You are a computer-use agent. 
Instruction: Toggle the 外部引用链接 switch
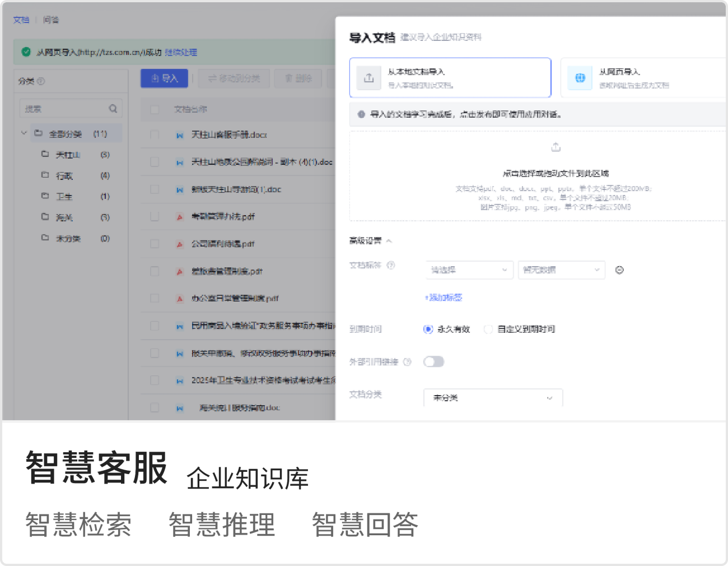point(433,362)
